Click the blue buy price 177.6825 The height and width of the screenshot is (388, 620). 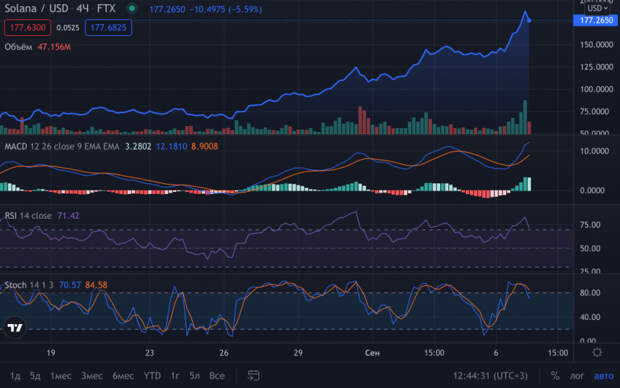coord(108,28)
